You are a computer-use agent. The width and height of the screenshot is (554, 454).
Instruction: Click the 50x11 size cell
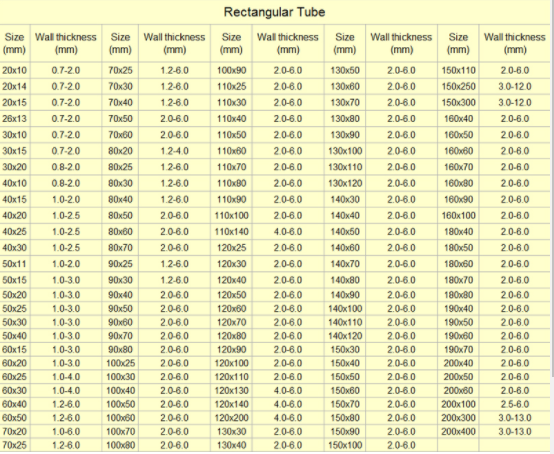click(14, 264)
